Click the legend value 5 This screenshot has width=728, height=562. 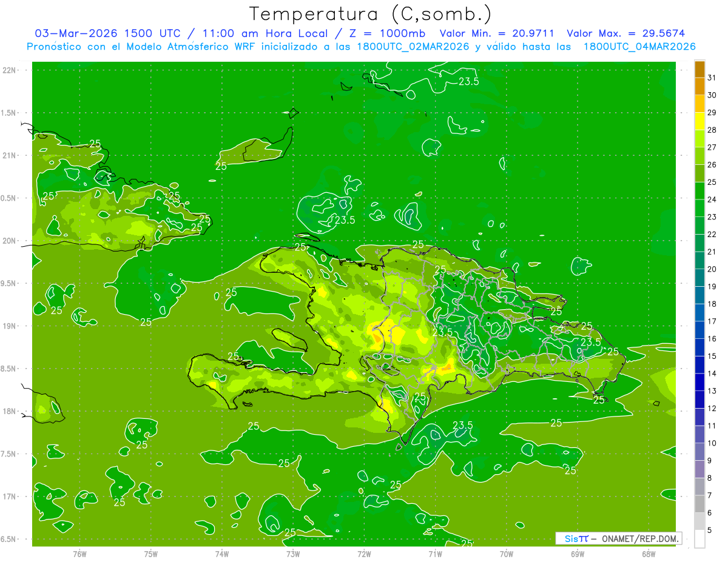pos(710,530)
